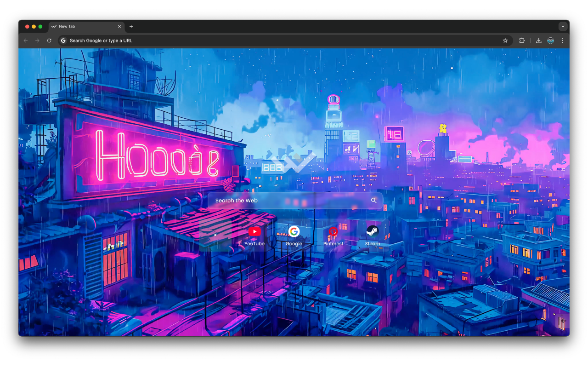The height and width of the screenshot is (368, 588).
Task: Bookmark this page with the star
Action: coord(505,40)
